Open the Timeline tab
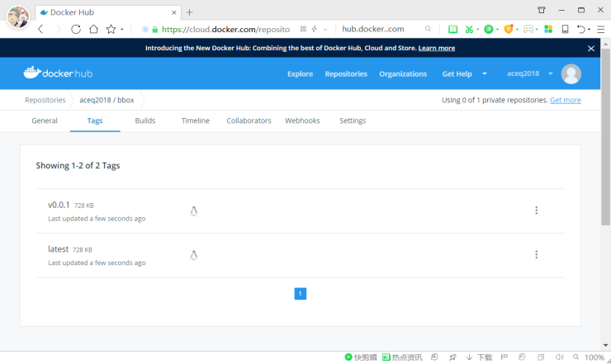The image size is (611, 364). (x=195, y=121)
